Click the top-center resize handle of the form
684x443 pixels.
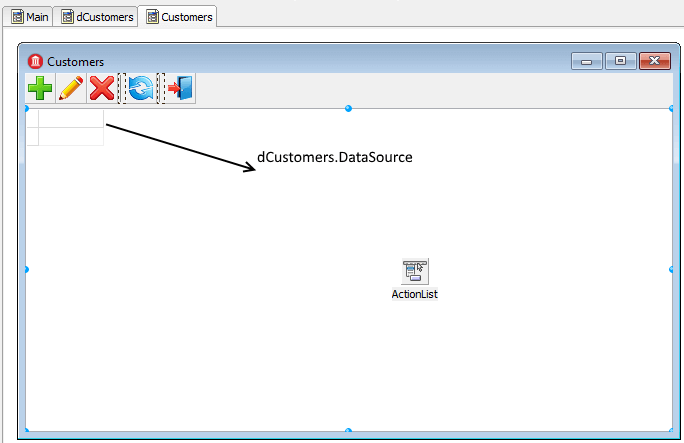[x=348, y=108]
